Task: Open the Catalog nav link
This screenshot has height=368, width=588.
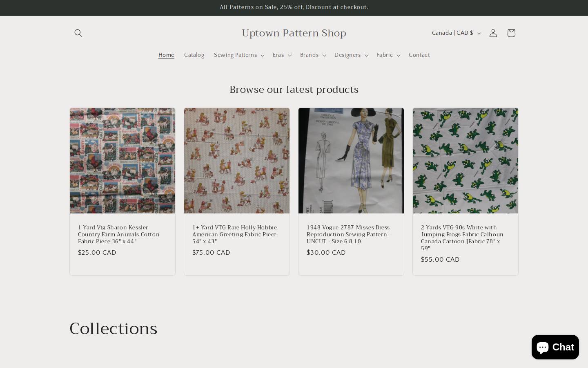Action: point(194,55)
